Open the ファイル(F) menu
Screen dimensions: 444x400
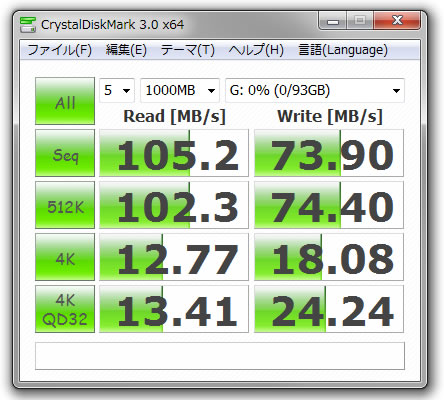[60, 50]
